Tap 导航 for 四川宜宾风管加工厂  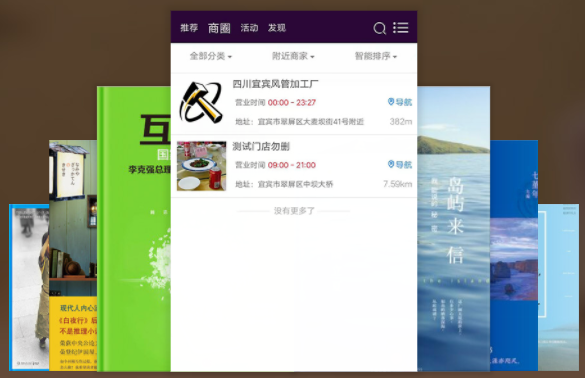(x=400, y=102)
